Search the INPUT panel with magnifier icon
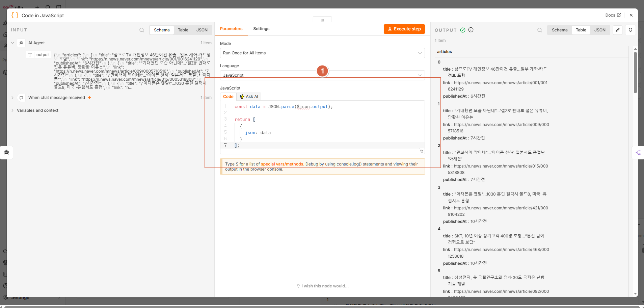The width and height of the screenshot is (644, 308). pyautogui.click(x=142, y=30)
